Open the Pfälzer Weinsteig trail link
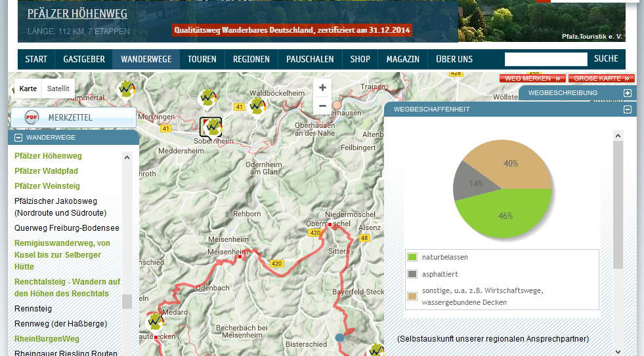The width and height of the screenshot is (644, 356). pyautogui.click(x=47, y=186)
